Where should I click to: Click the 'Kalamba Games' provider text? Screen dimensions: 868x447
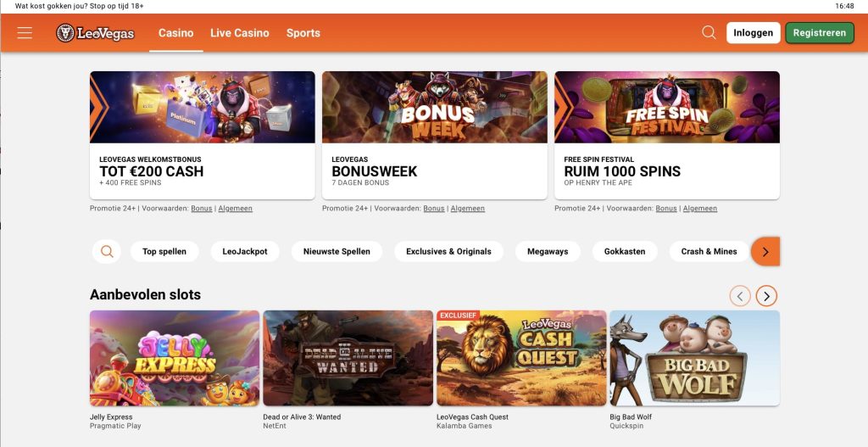(x=465, y=426)
